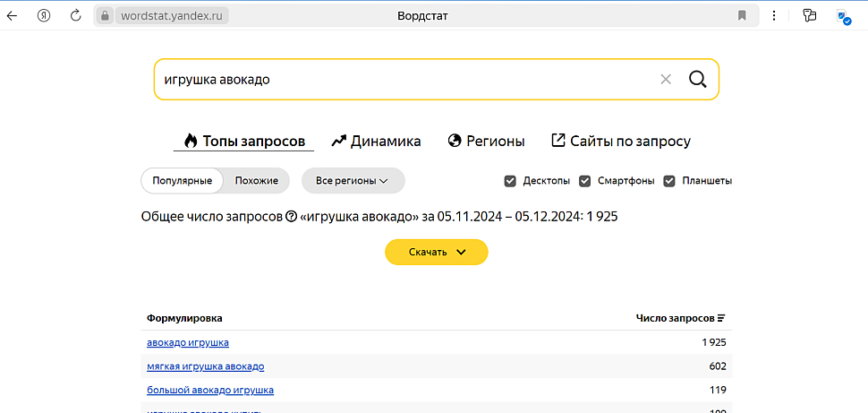Go back with the browser back arrow
Viewport: 868px width, 413px height.
point(12,15)
